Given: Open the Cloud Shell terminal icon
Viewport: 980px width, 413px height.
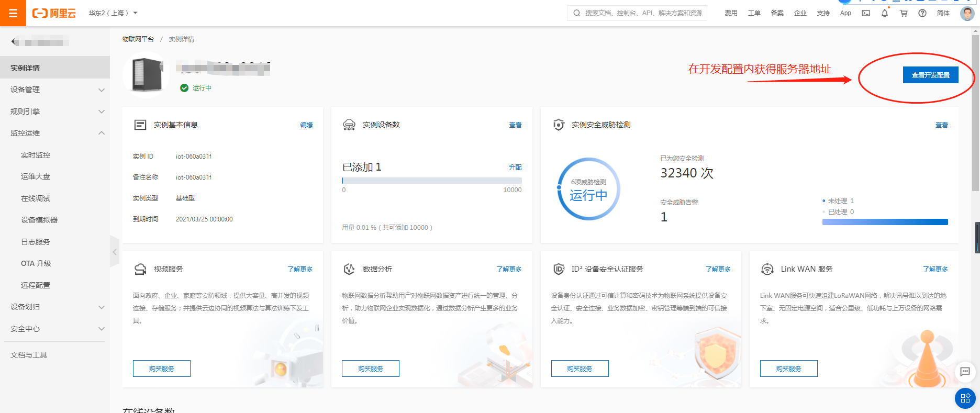Looking at the screenshot, I should tap(866, 13).
